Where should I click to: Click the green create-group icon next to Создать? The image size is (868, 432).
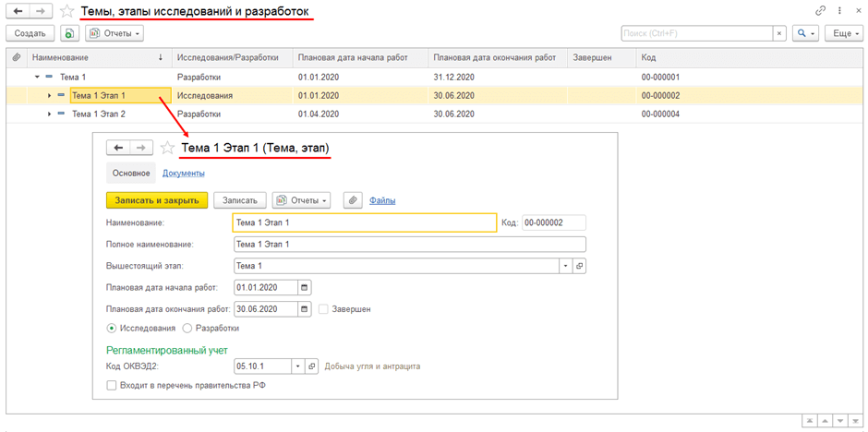point(69,33)
